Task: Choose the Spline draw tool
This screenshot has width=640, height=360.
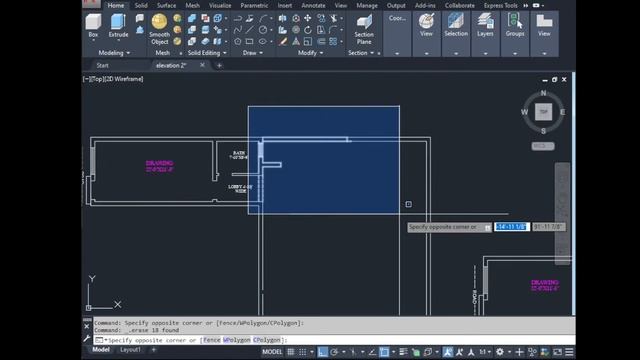Action: click(238, 30)
